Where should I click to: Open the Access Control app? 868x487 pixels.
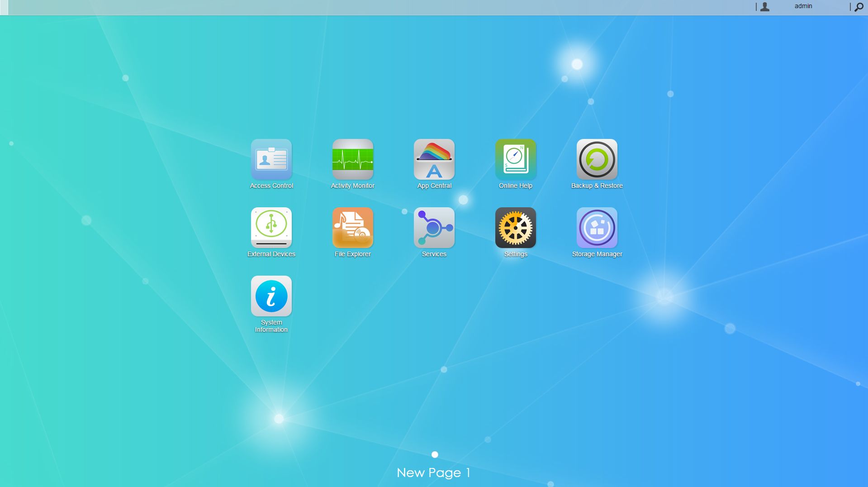click(271, 159)
